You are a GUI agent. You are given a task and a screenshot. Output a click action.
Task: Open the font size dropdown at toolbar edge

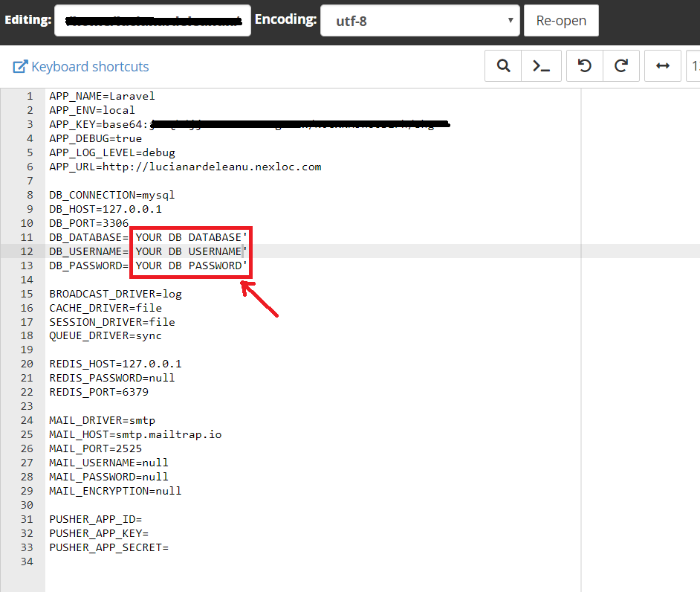coord(694,66)
